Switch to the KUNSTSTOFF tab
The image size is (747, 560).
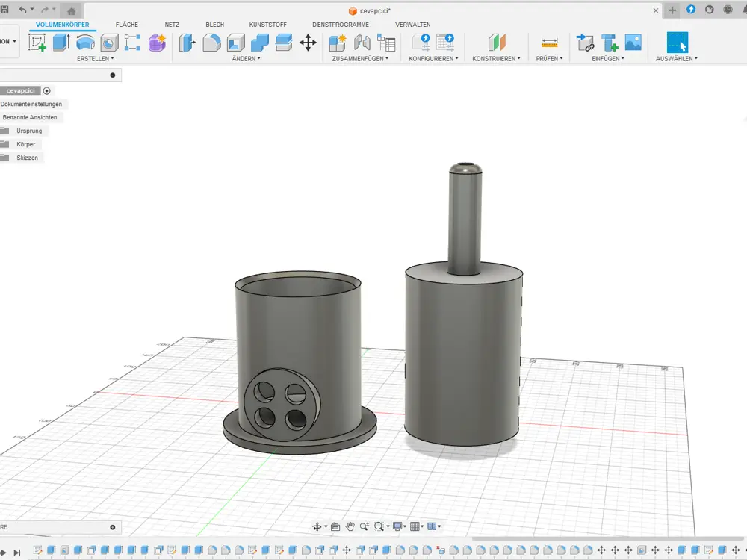click(267, 25)
